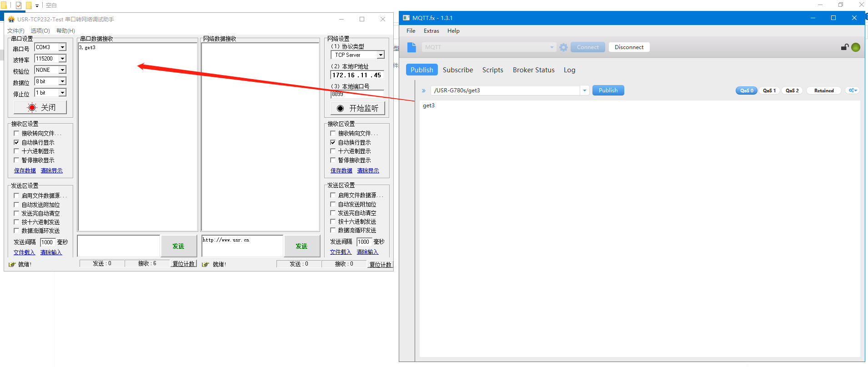The image size is (868, 367).
Task: Check 十六进制显示 in serial receive settings
Action: 17,151
